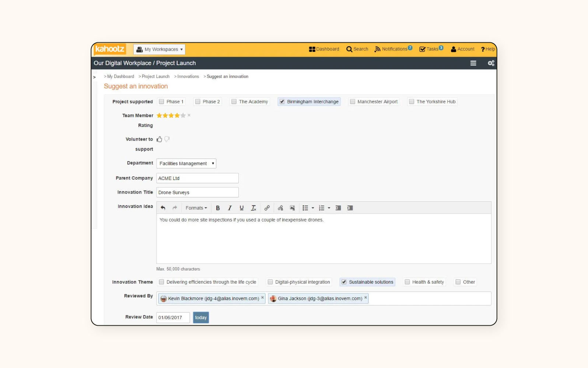Open the Department dropdown
588x368 pixels.
click(x=186, y=163)
